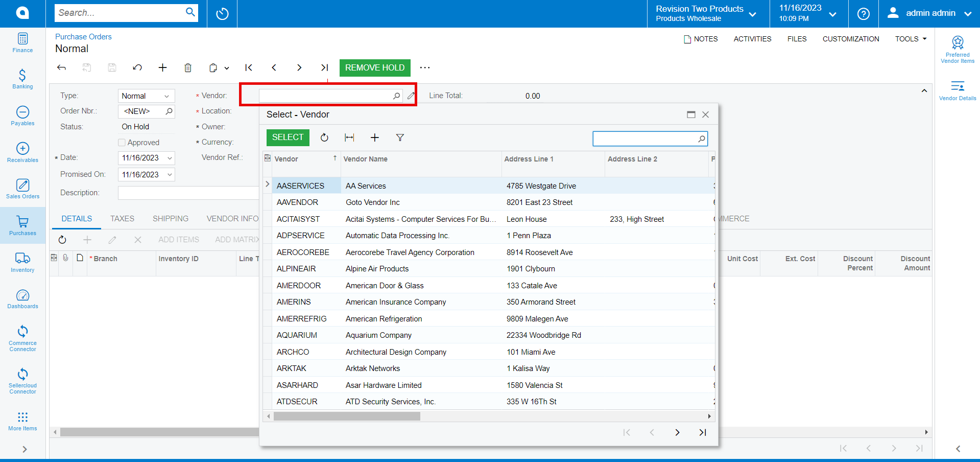This screenshot has height=462, width=980.
Task: Select the ALPINEAIR vendor row
Action: click(489, 269)
